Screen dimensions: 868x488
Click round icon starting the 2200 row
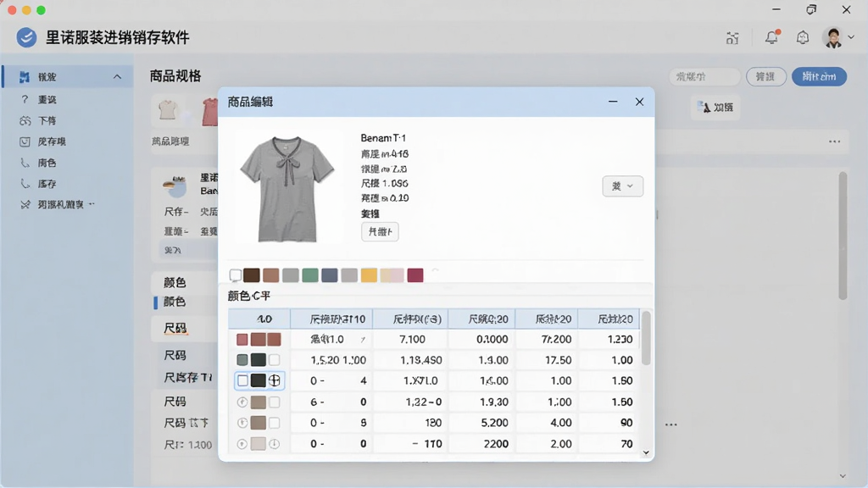[242, 444]
